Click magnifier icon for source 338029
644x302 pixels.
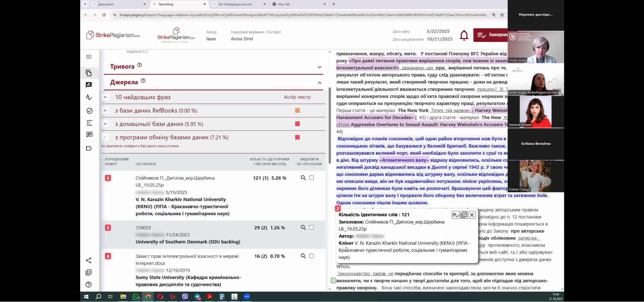point(303,228)
